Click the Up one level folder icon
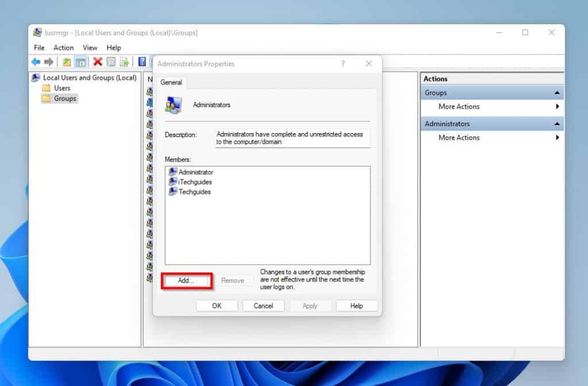Screen dimensions: 588x386 [67, 62]
